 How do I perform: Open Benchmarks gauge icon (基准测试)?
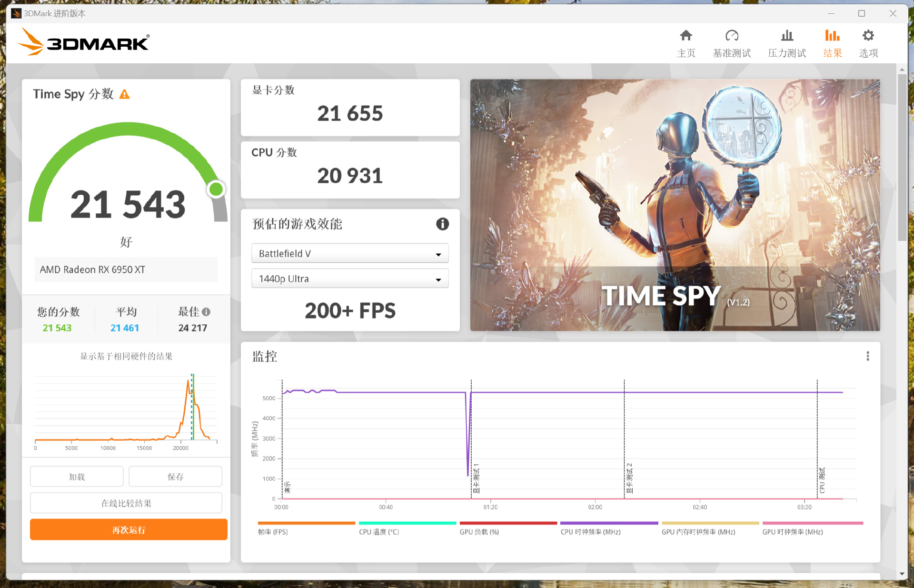click(731, 36)
